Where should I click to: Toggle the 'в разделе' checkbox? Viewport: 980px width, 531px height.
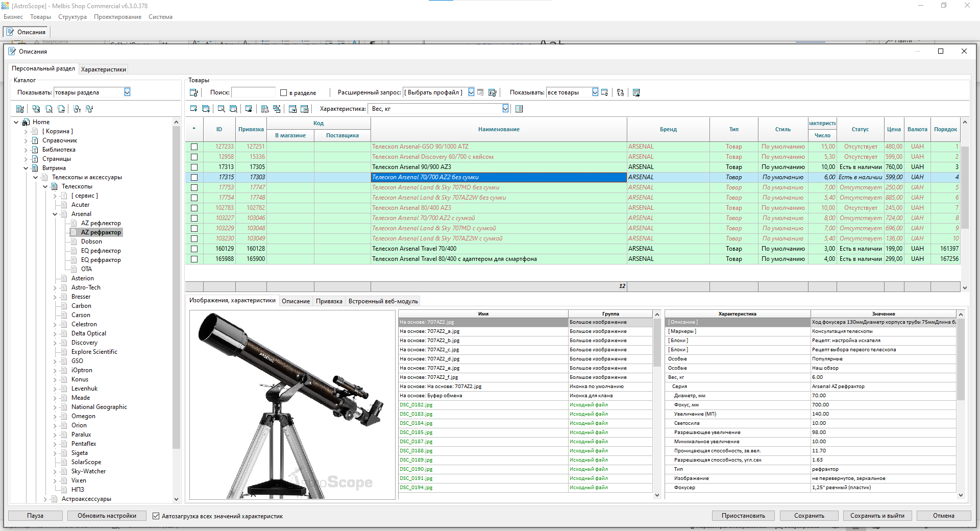[284, 93]
